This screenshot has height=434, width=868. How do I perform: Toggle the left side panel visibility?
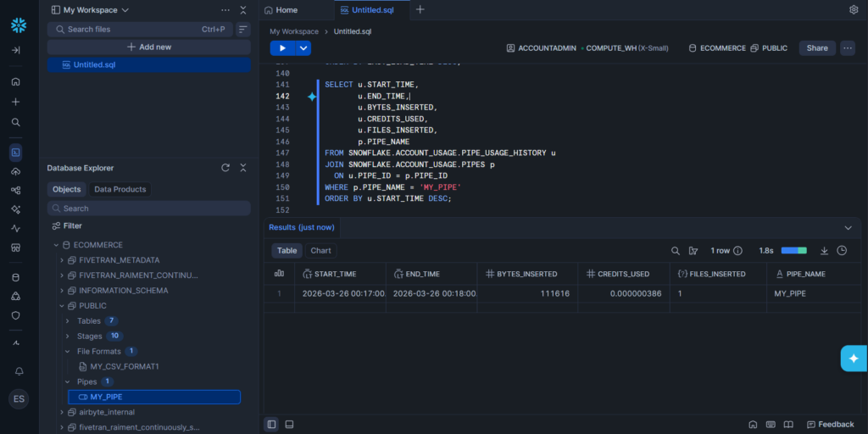click(x=271, y=424)
